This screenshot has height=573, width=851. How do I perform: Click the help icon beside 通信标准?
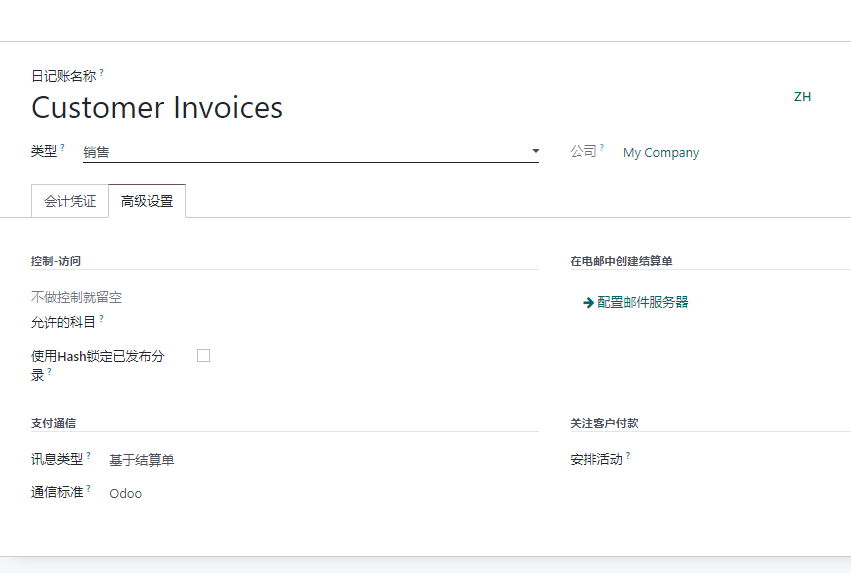[88, 488]
